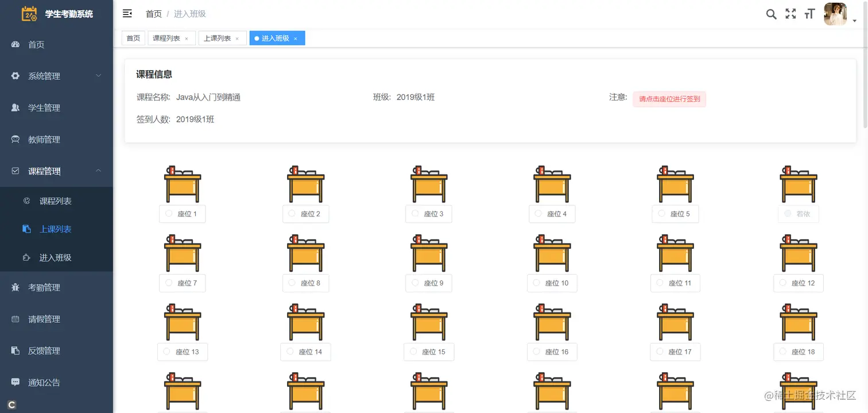The width and height of the screenshot is (868, 413).
Task: Click the fullscreen toggle icon
Action: pyautogui.click(x=790, y=14)
